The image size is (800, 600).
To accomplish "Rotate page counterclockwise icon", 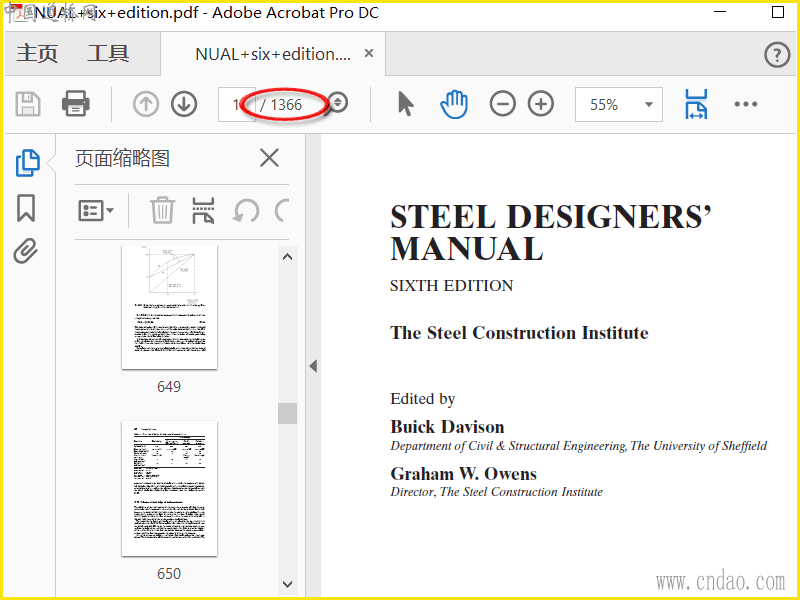I will pos(246,211).
